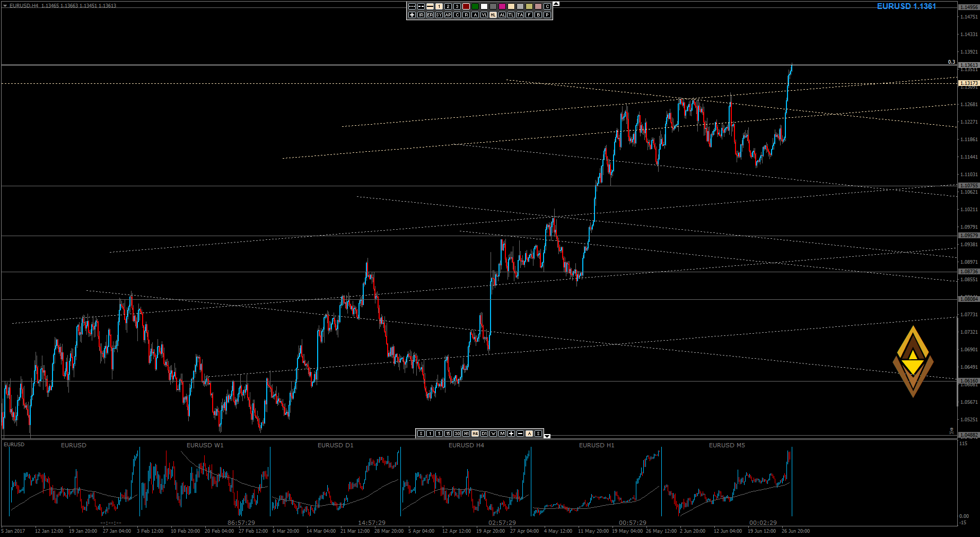980x537 pixels.
Task: Toggle the solid line style option
Action: 430,6
